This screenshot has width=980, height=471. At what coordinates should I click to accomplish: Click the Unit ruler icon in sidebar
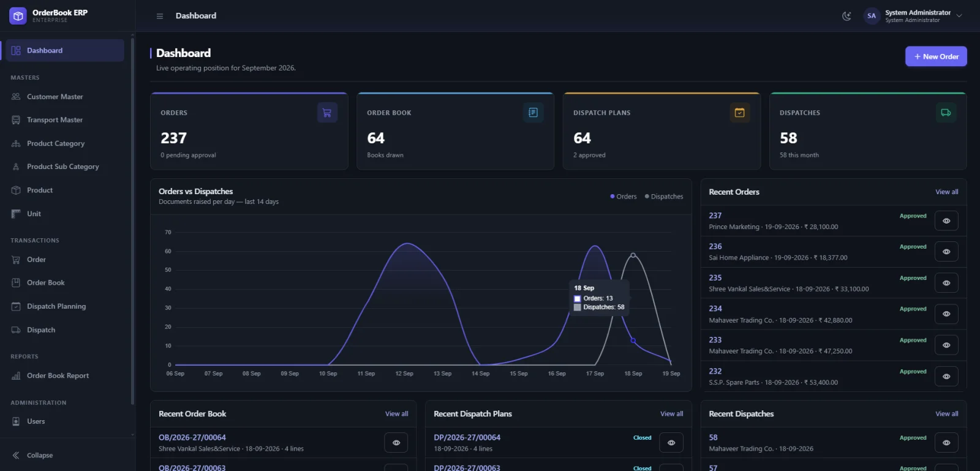[16, 214]
